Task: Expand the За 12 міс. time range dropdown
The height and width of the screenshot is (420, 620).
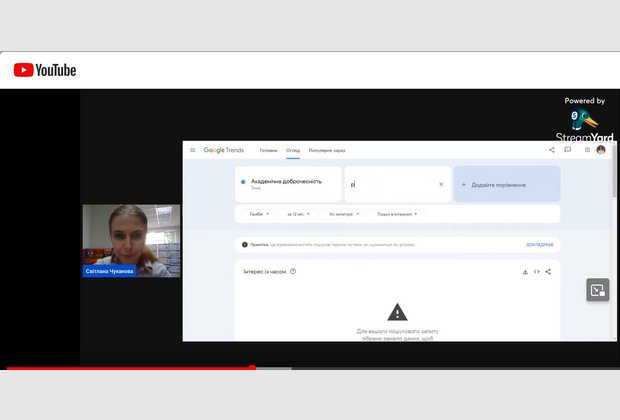Action: coord(299,214)
